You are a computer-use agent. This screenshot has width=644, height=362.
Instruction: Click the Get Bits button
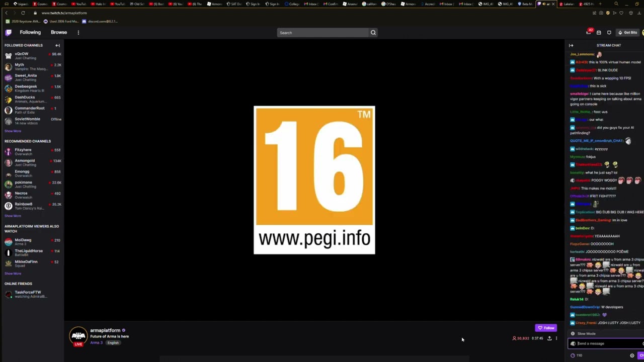(x=627, y=33)
